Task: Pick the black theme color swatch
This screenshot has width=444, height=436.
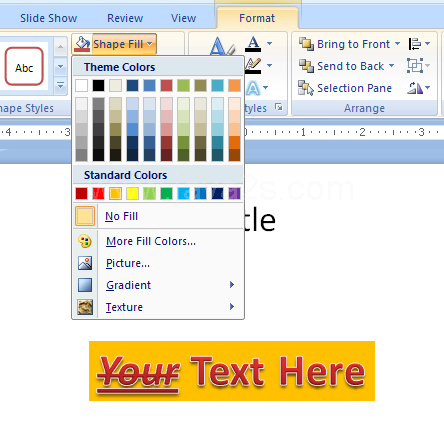Action: click(98, 85)
